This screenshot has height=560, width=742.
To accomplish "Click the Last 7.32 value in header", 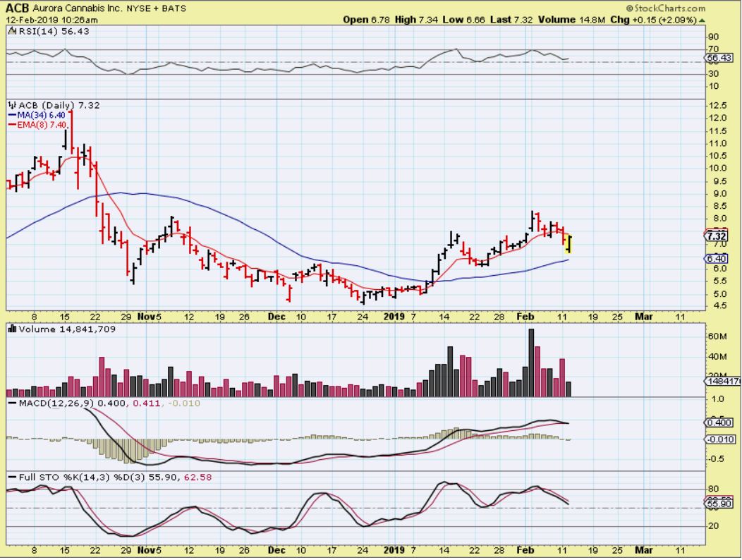I will pyautogui.click(x=511, y=20).
